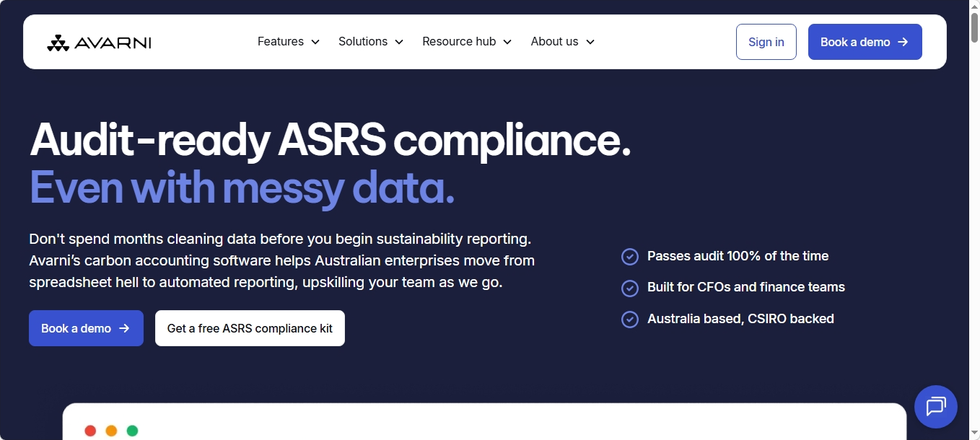980x440 pixels.
Task: Click the arrow icon in the header Book a demo button
Action: (903, 42)
